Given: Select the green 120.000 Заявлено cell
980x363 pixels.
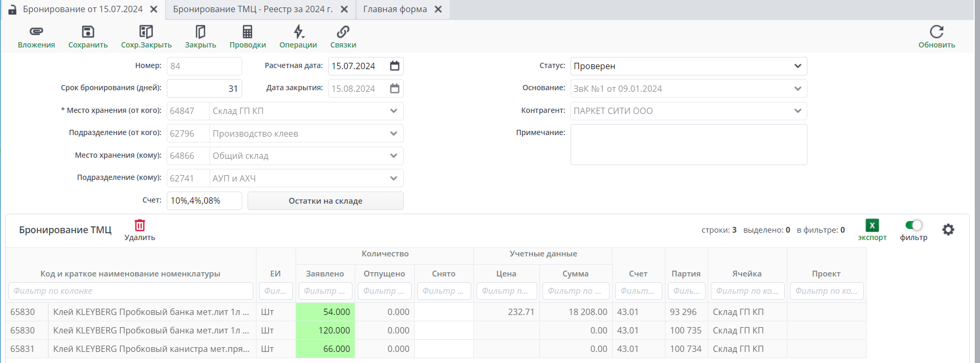Looking at the screenshot, I should (x=325, y=330).
